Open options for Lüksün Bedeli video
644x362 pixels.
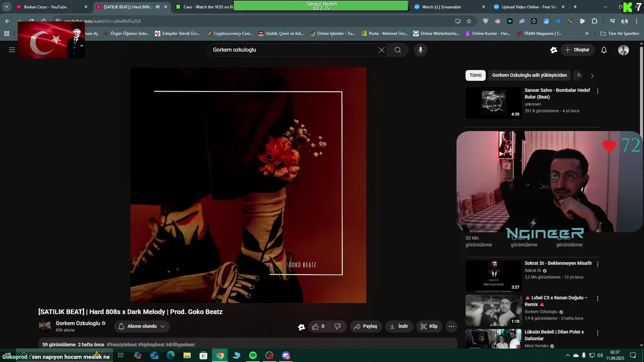click(598, 333)
